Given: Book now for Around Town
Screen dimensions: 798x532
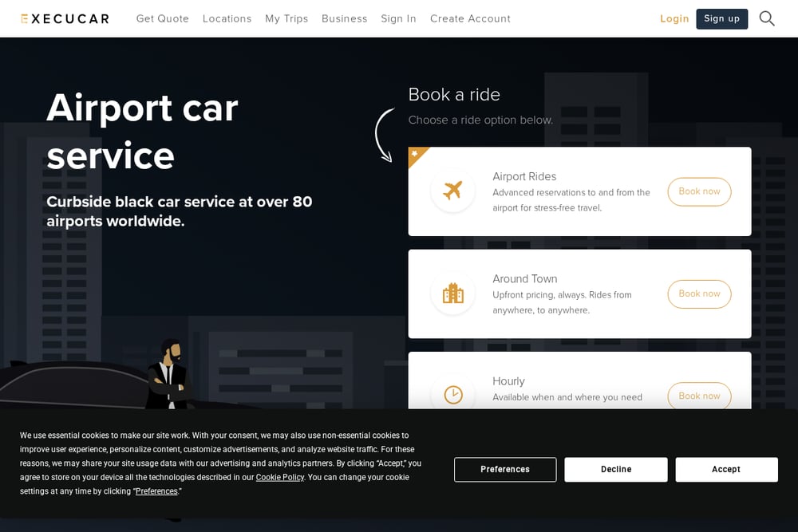Looking at the screenshot, I should click(699, 294).
